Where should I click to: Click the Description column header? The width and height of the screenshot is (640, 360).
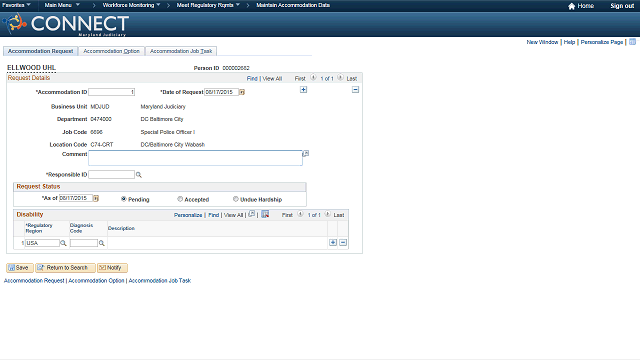121,228
